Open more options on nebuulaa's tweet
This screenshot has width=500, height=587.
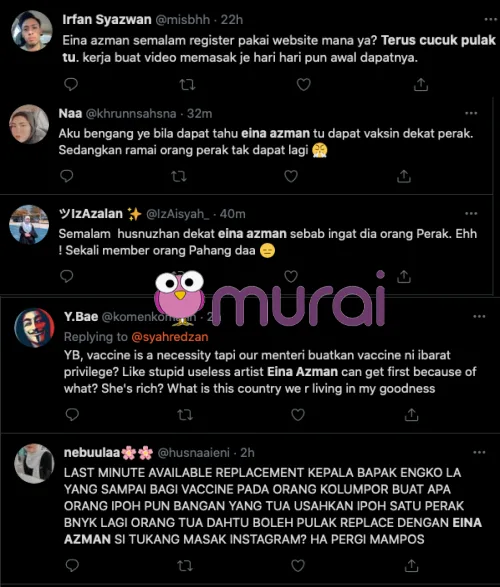click(x=479, y=452)
